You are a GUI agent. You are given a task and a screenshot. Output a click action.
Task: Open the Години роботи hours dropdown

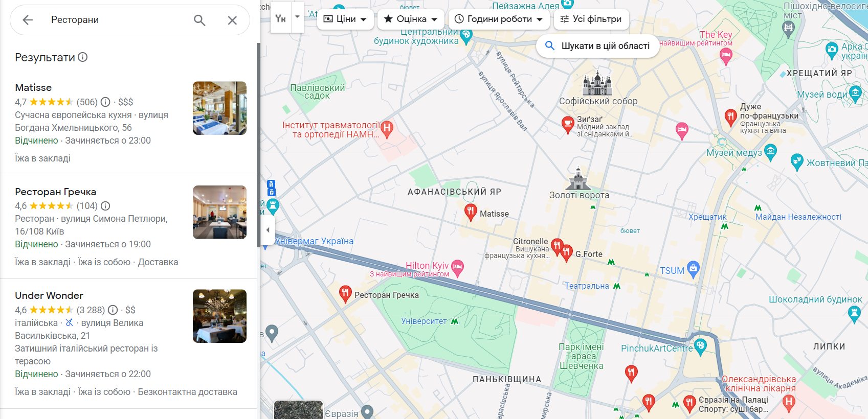(499, 19)
